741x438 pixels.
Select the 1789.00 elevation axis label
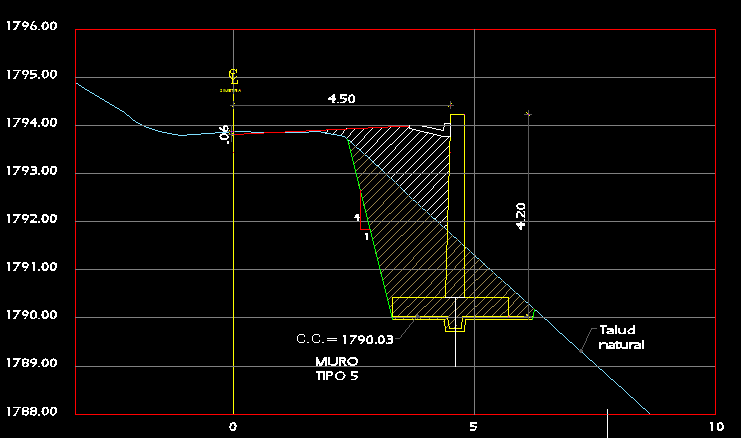30,364
